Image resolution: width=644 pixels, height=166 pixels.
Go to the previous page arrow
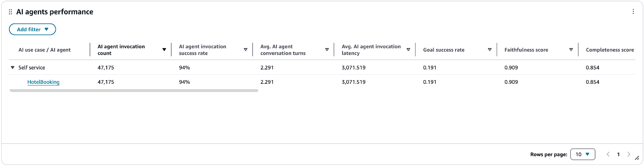tap(608, 154)
